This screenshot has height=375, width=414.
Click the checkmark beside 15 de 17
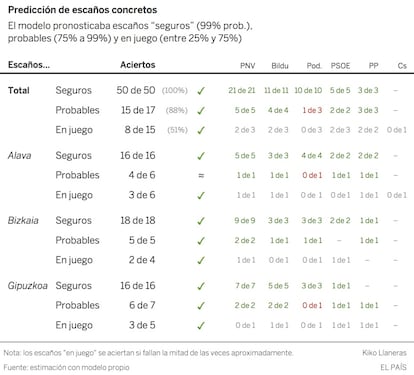(x=201, y=111)
